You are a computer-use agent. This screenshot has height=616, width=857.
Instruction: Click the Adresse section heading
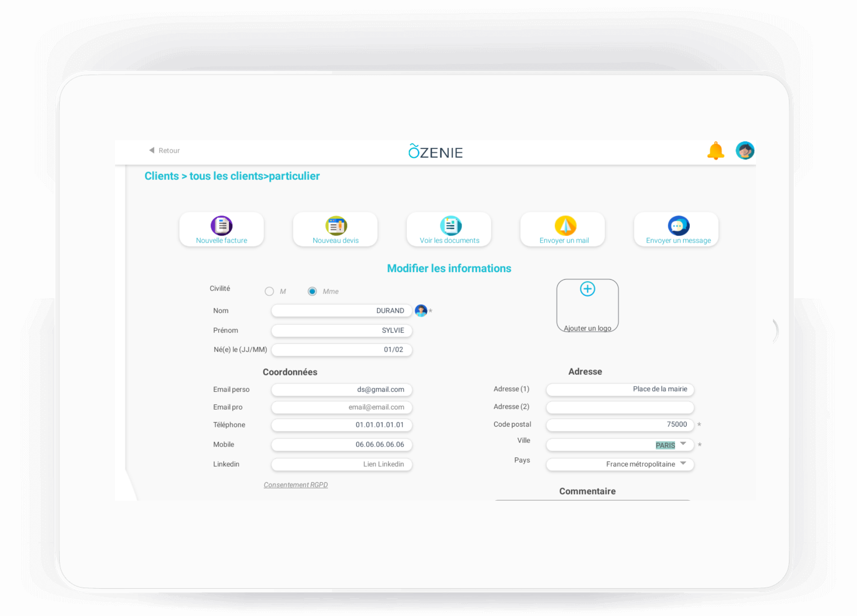[x=585, y=372]
